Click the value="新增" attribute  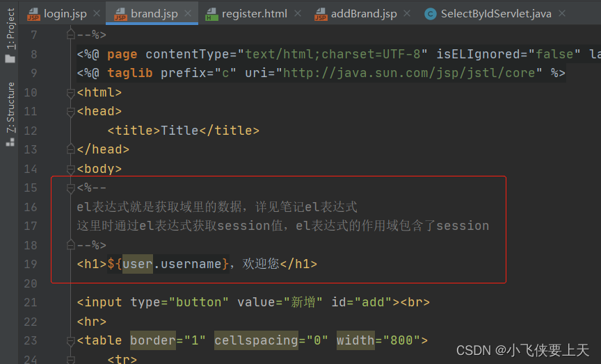pyautogui.click(x=280, y=302)
